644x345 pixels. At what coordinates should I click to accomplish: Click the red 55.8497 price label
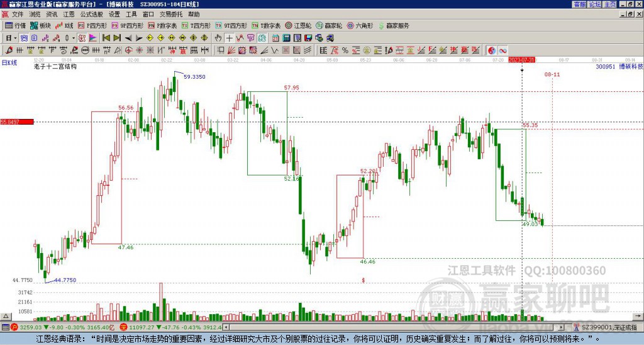click(17, 122)
